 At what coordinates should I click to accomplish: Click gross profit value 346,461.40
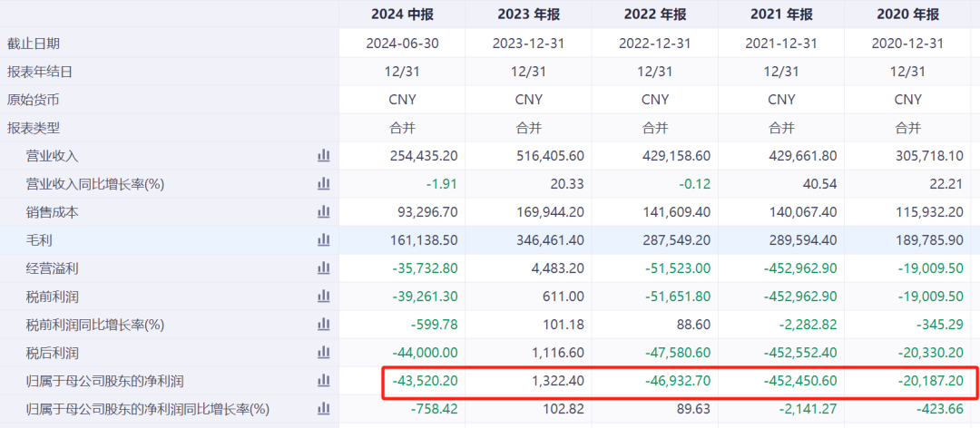tap(550, 240)
